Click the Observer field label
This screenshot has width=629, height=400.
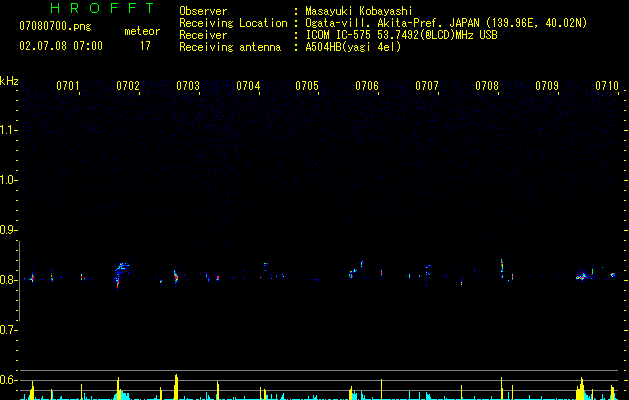(203, 11)
